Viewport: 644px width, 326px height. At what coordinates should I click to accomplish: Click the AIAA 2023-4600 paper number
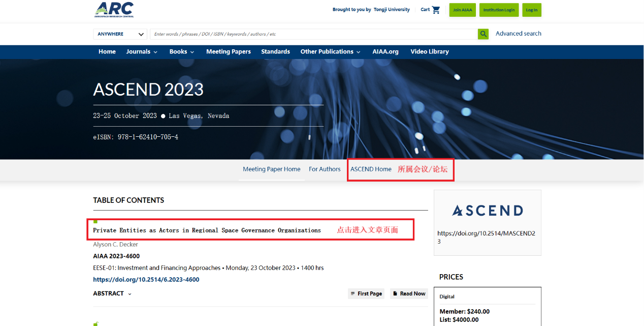pos(116,256)
